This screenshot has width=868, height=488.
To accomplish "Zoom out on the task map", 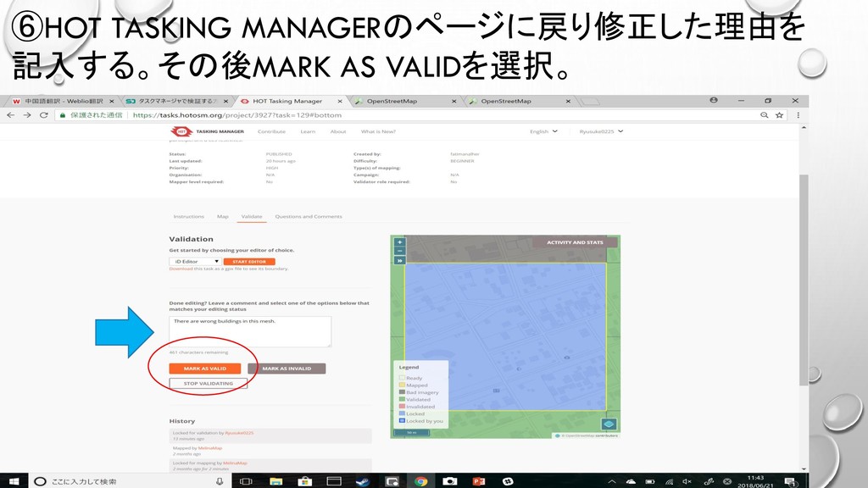I will click(400, 251).
